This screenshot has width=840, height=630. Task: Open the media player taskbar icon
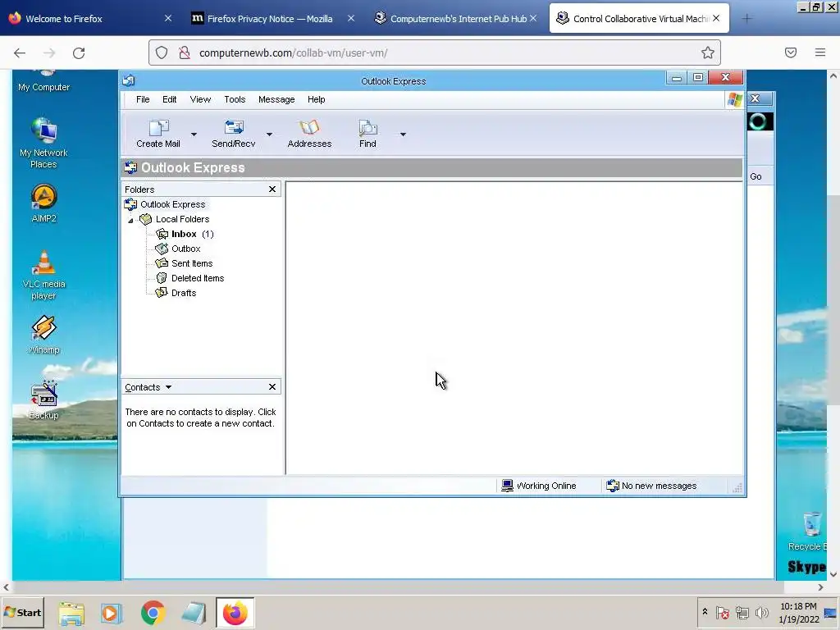coord(112,613)
